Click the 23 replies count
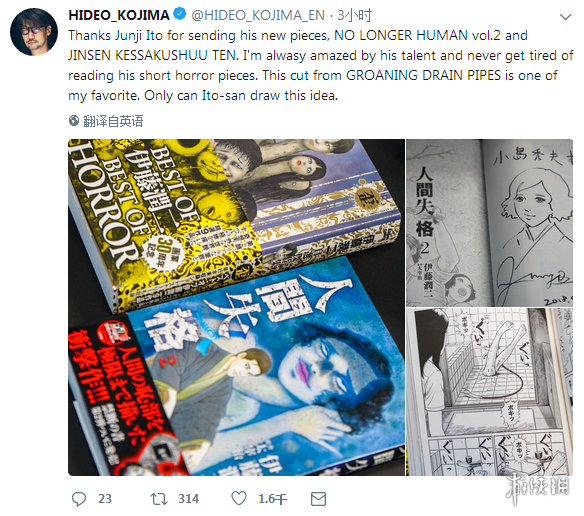Viewport: 584px width, 516px height. pos(105,499)
